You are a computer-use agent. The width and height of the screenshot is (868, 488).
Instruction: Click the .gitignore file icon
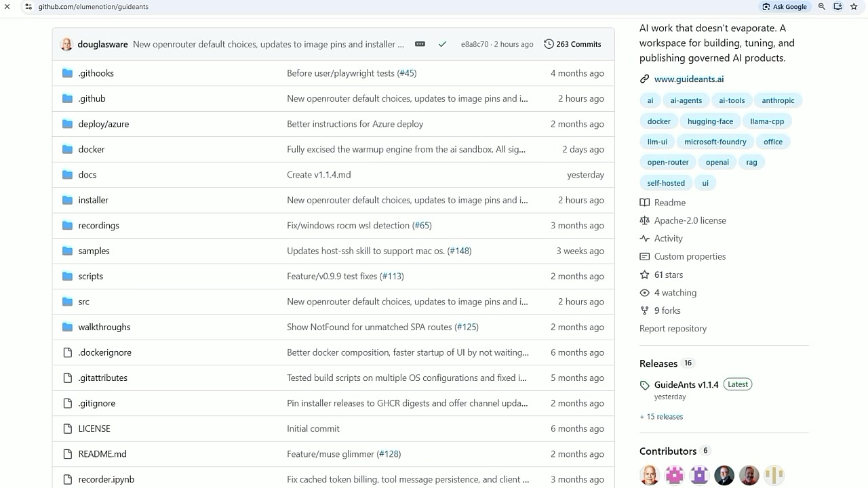pos(67,403)
